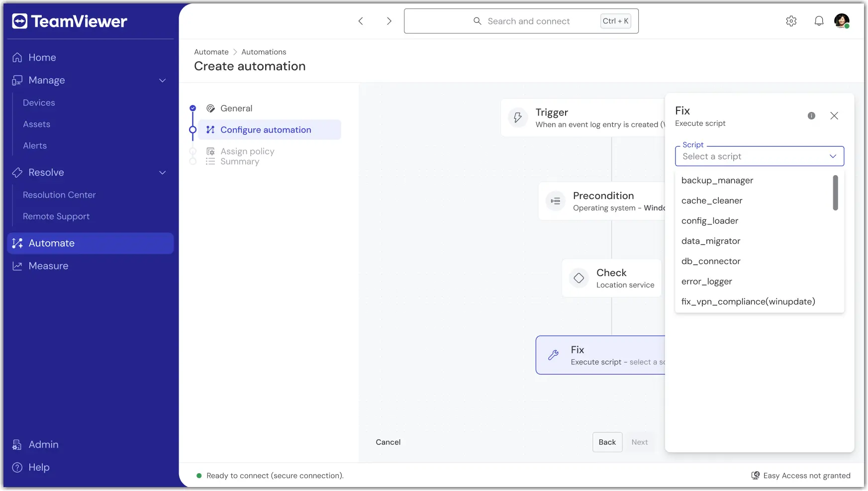Open Alerts in the sidebar
The height and width of the screenshot is (491, 868).
(x=35, y=146)
